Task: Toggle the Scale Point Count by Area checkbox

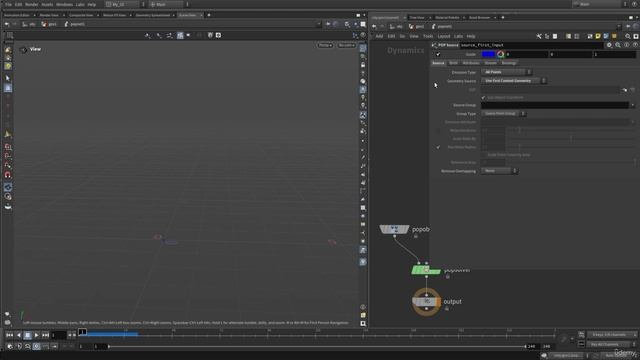Action: tap(483, 155)
